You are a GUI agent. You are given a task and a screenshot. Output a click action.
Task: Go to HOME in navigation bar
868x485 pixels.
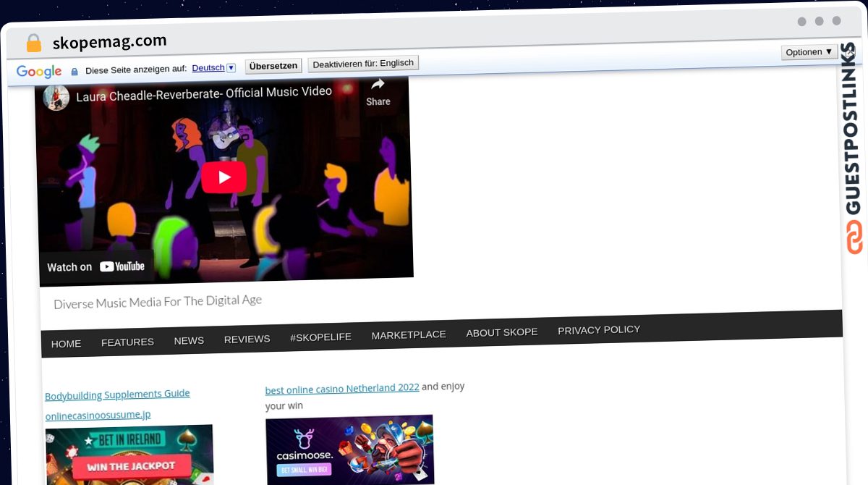pos(66,344)
